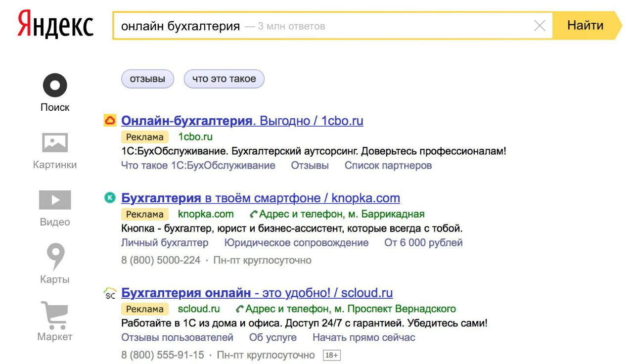Open Маркет shopping cart icon
This screenshot has height=364, width=633.
tap(54, 315)
